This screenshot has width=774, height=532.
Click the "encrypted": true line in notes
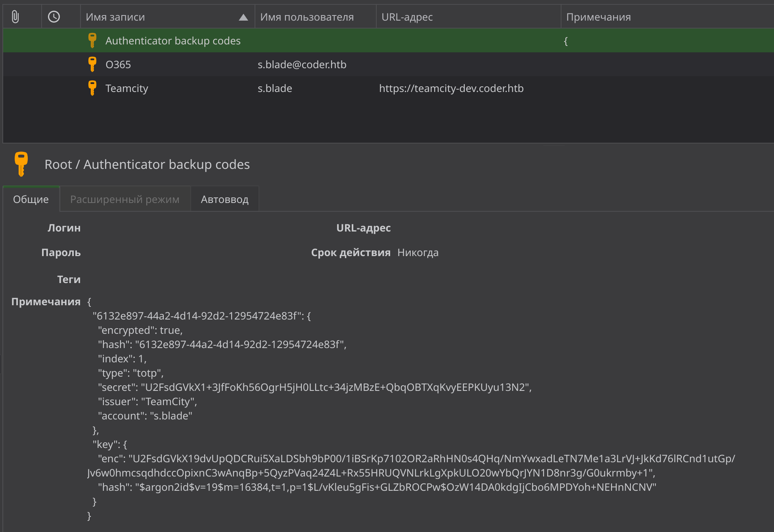point(140,330)
